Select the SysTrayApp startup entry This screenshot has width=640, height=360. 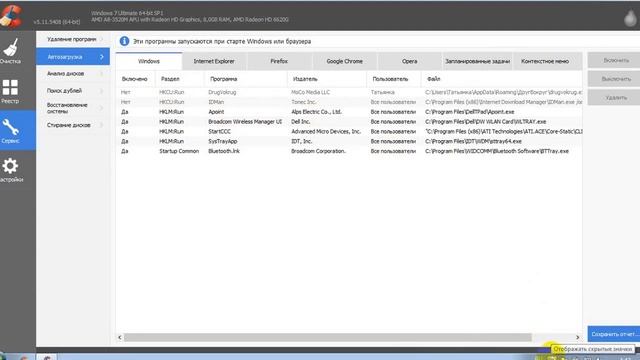coord(349,141)
